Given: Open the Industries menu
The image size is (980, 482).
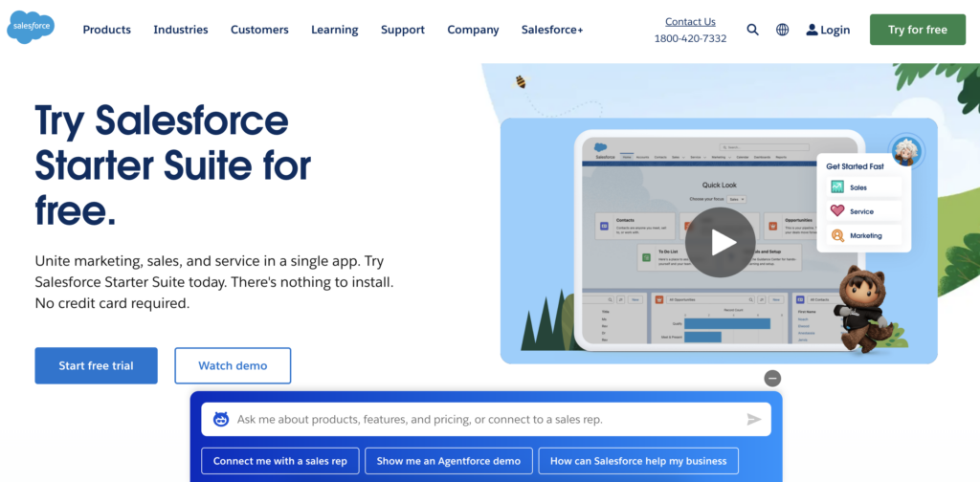Looking at the screenshot, I should click(181, 30).
